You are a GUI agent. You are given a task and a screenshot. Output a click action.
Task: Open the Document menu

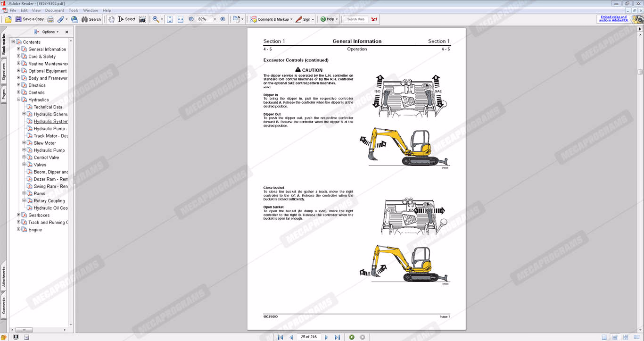[x=55, y=10]
